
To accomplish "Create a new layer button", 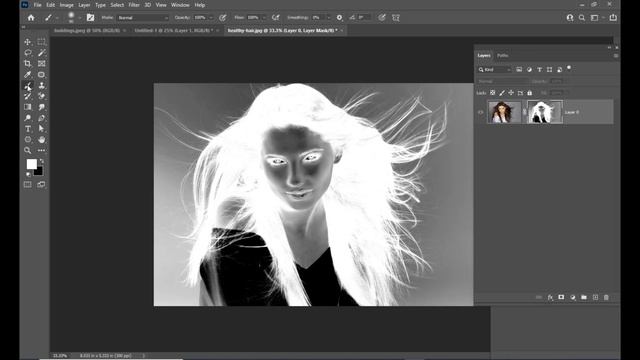I will click(595, 298).
